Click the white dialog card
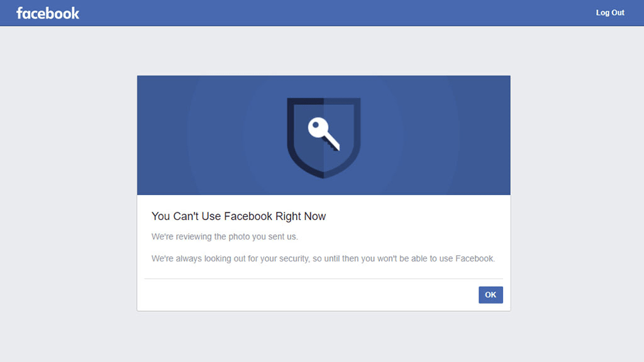644x362 pixels. pyautogui.click(x=323, y=251)
